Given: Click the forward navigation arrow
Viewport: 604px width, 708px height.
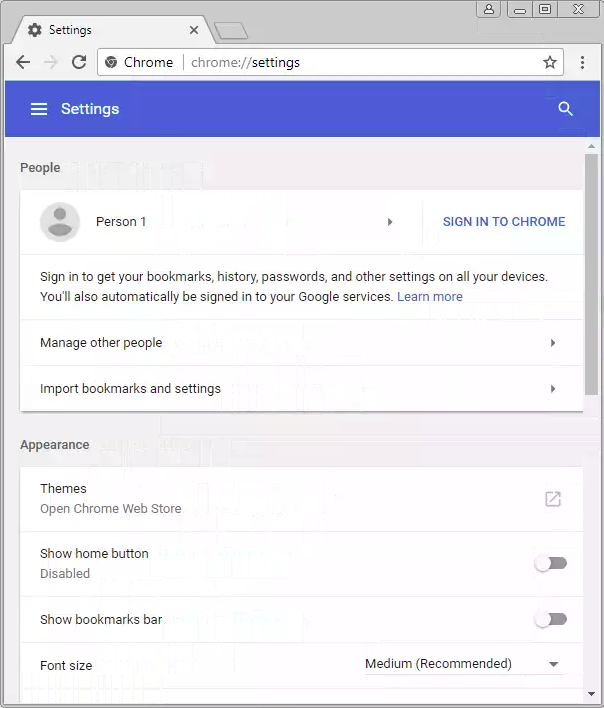Looking at the screenshot, I should pyautogui.click(x=51, y=62).
